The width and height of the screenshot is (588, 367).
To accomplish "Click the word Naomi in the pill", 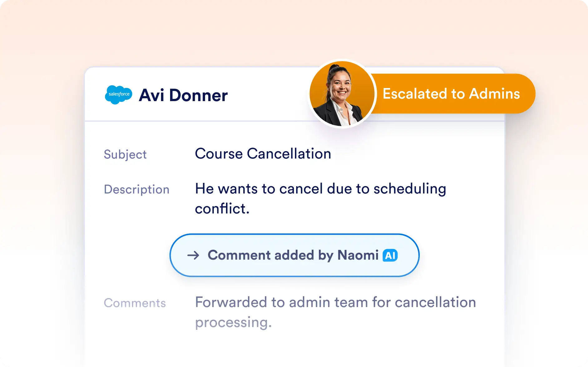I will [358, 255].
